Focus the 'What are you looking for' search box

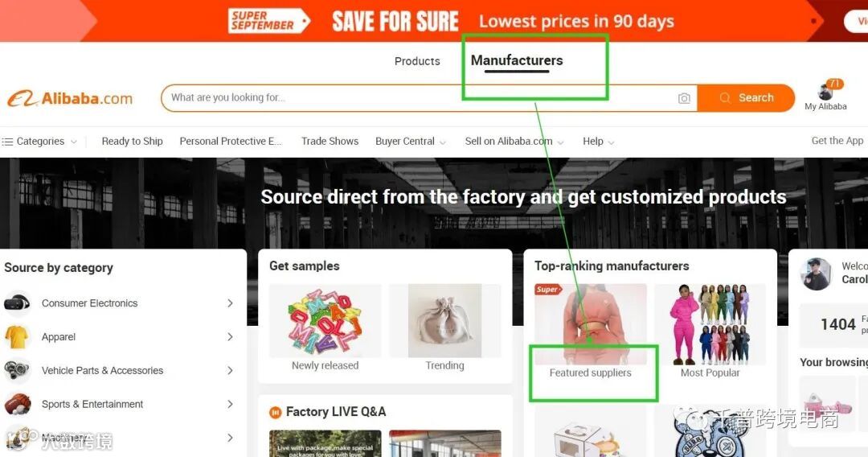pyautogui.click(x=420, y=98)
